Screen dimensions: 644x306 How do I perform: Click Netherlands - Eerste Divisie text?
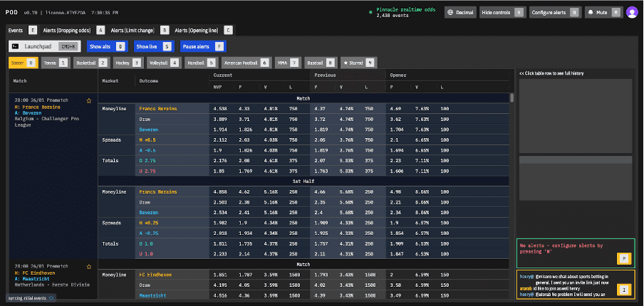[52, 284]
